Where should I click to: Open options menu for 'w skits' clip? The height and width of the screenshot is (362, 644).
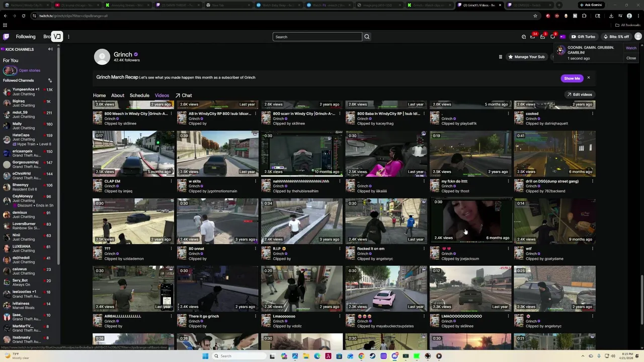pyautogui.click(x=255, y=181)
